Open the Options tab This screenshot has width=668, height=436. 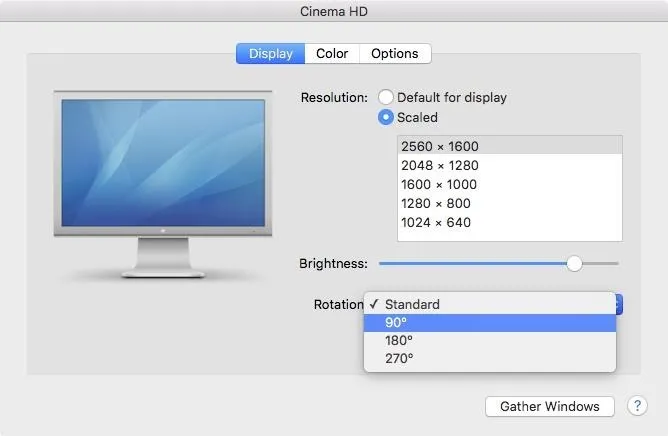click(395, 54)
